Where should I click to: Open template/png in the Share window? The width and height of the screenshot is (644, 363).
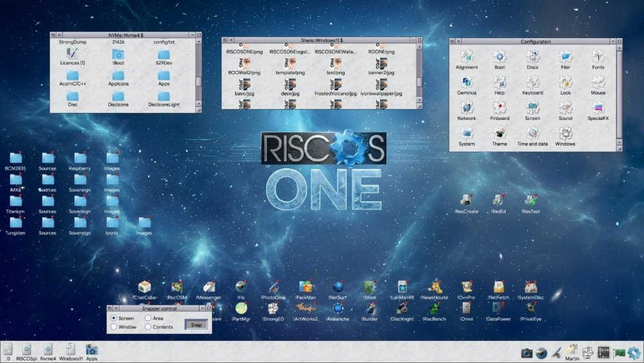(x=290, y=66)
